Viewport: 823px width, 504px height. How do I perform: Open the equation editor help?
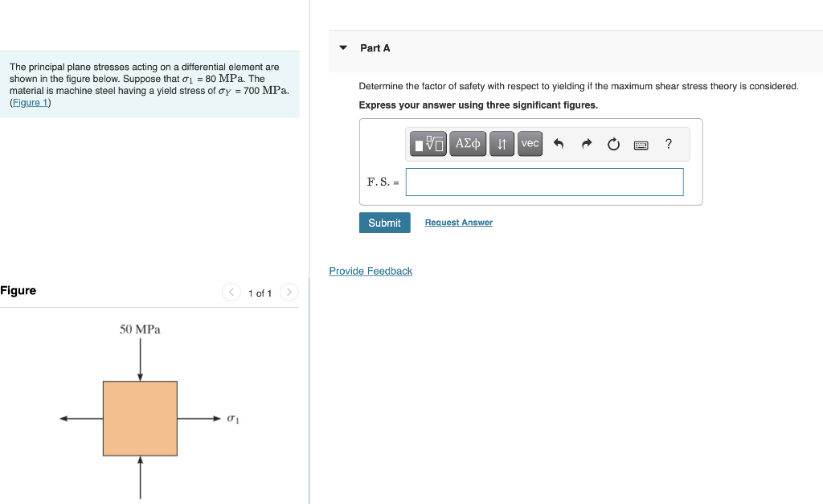tap(668, 143)
